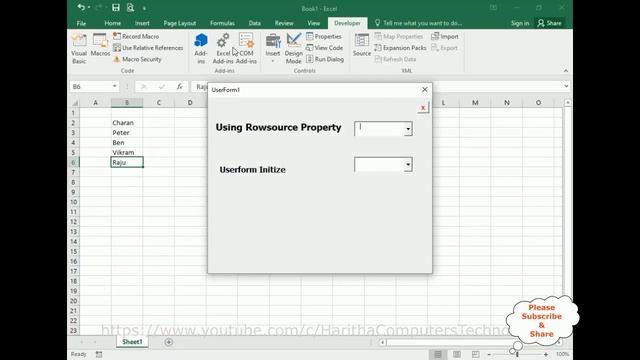Click the Rowsource combo box text field
This screenshot has height=360, width=640.
click(x=380, y=129)
